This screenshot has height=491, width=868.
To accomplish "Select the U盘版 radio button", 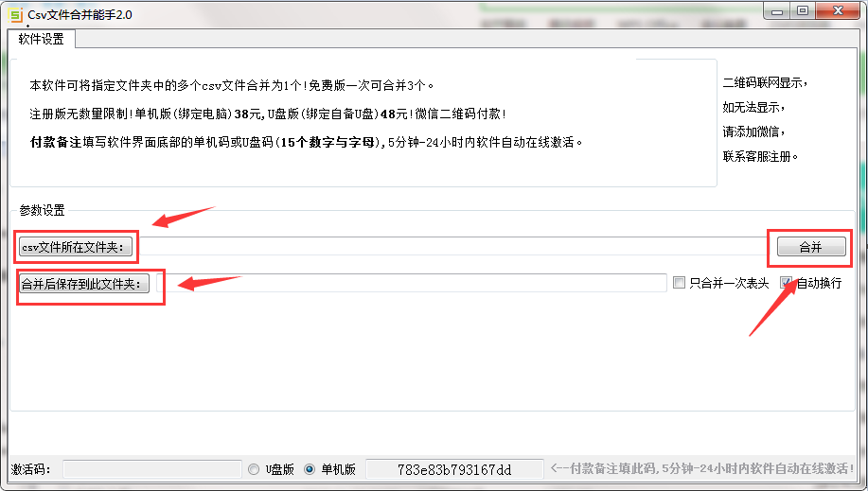I will [x=254, y=469].
